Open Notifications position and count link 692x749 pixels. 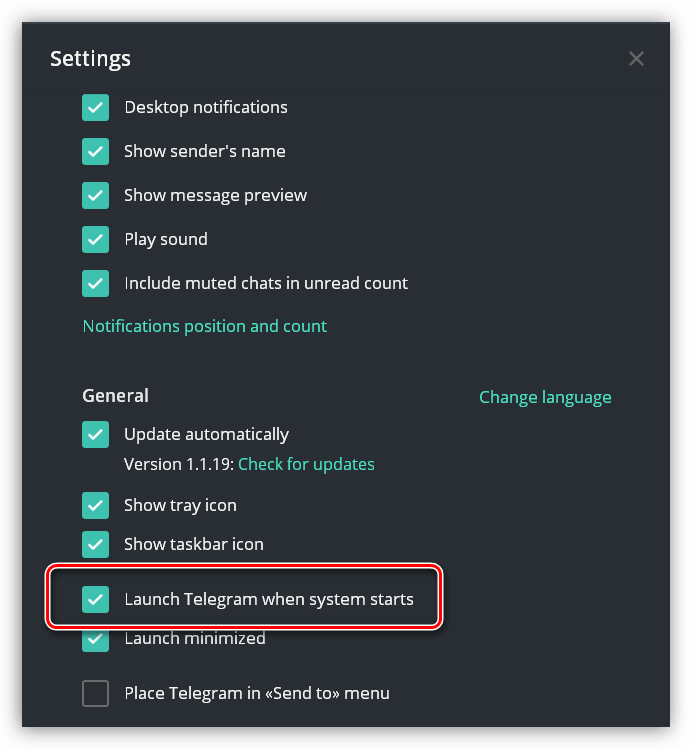tap(204, 326)
